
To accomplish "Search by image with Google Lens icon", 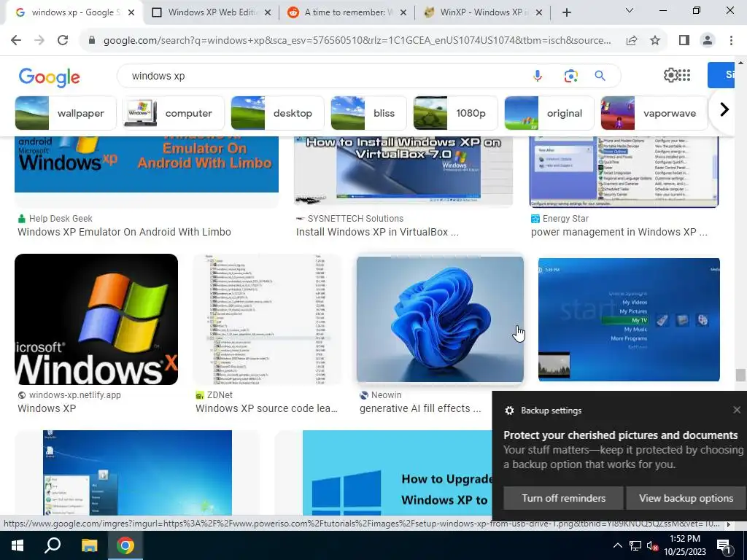I will coord(570,76).
